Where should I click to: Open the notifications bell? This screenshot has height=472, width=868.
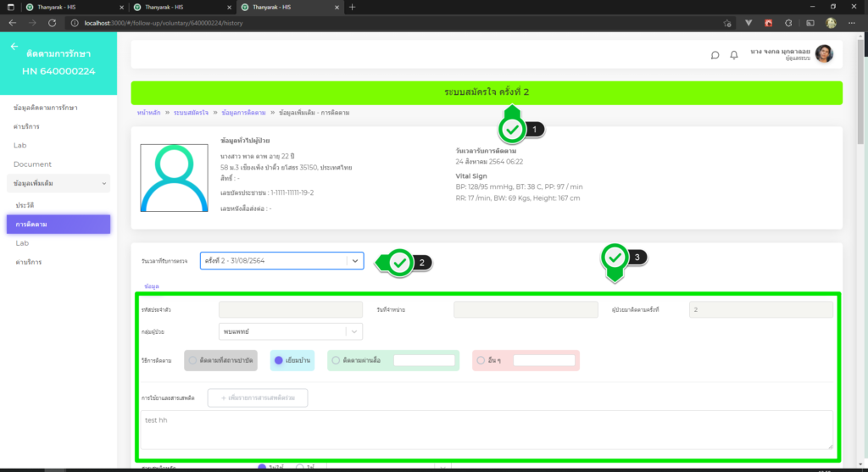[x=734, y=55]
